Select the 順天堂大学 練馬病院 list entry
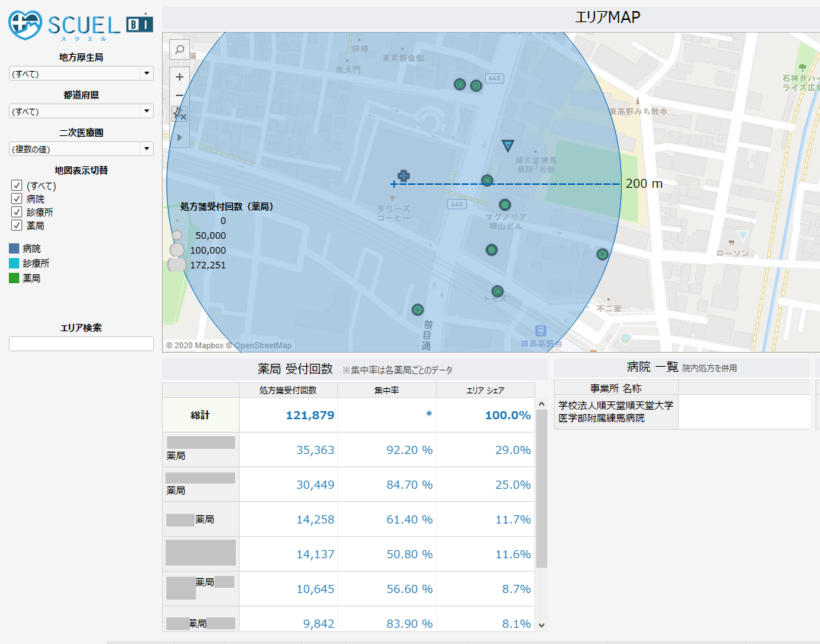The width and height of the screenshot is (820, 644). click(615, 412)
